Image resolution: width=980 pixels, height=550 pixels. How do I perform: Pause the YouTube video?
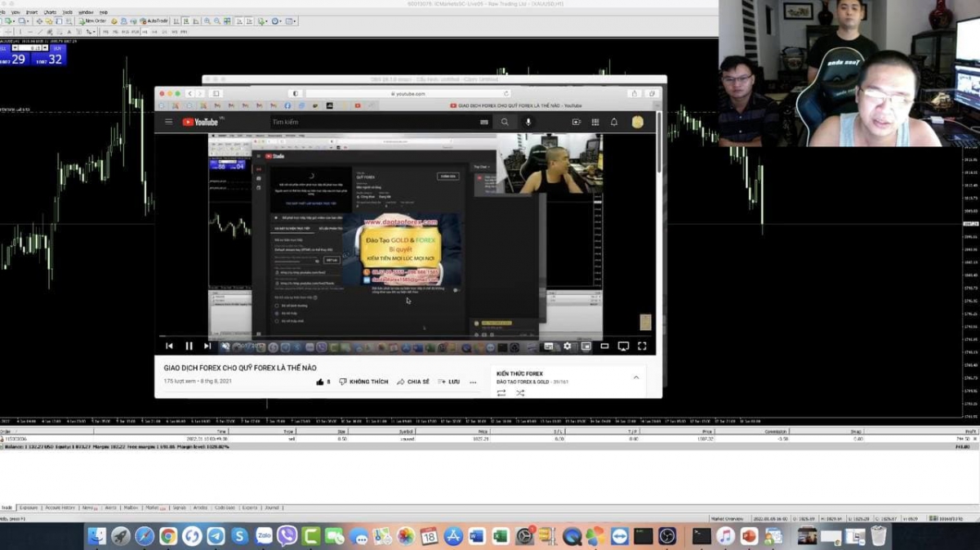(189, 346)
